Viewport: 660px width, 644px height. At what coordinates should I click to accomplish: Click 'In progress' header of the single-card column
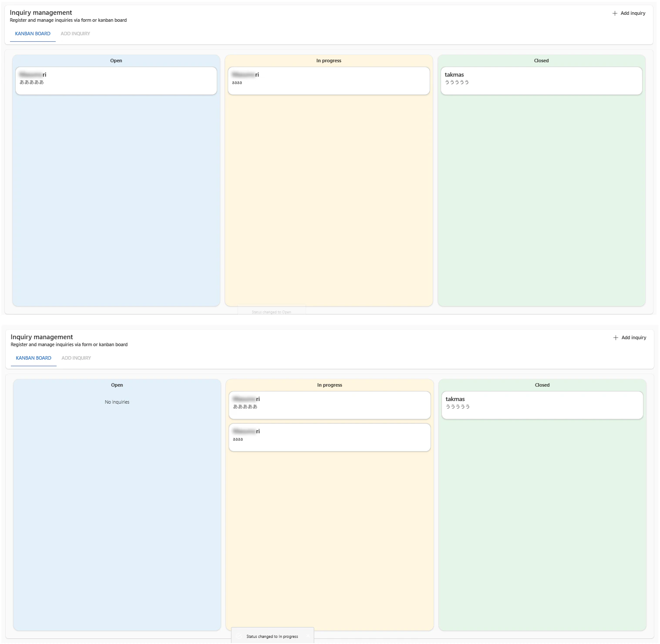coord(329,61)
